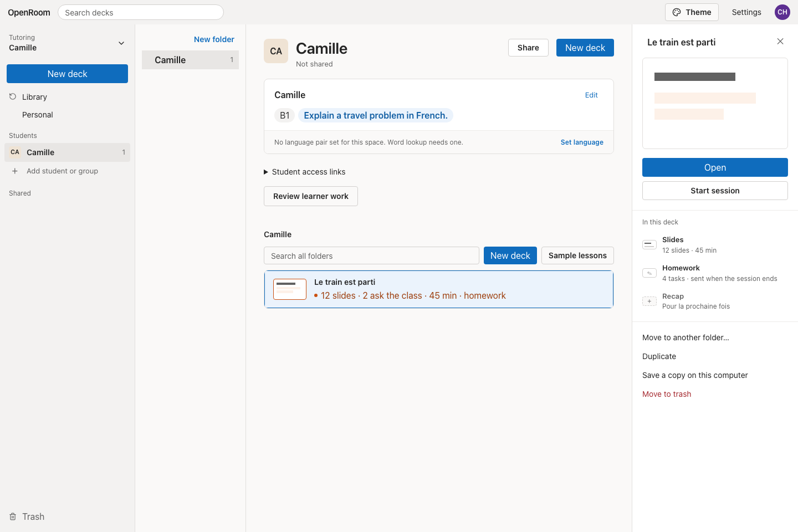Click Edit on the Camille card
The width and height of the screenshot is (798, 532).
(x=591, y=95)
